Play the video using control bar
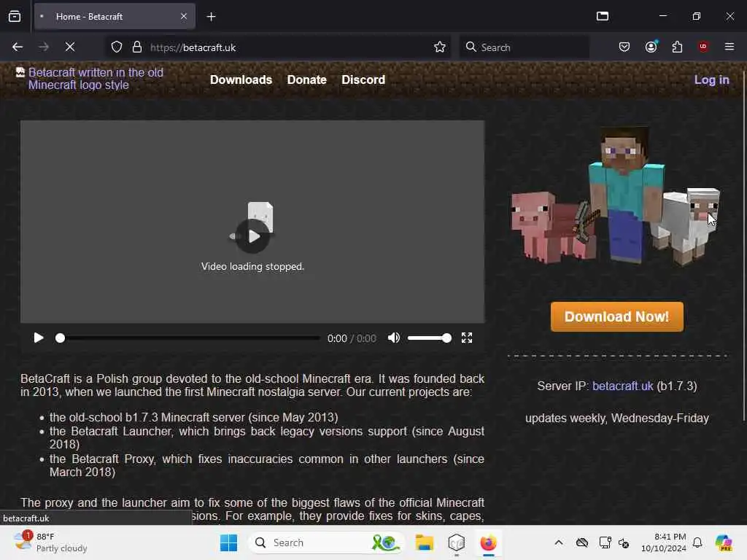Screen dimensions: 747x560 [x=39, y=338]
